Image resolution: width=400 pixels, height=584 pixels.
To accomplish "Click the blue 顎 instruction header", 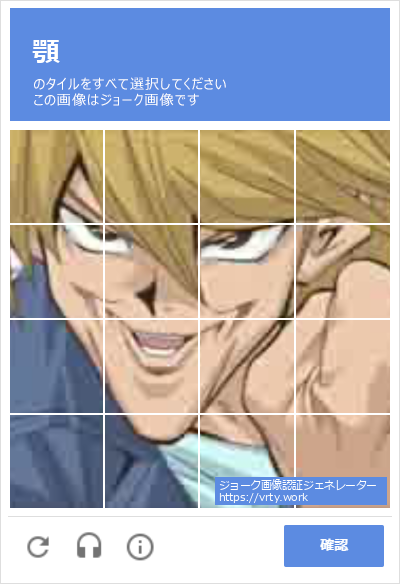I will [200, 64].
